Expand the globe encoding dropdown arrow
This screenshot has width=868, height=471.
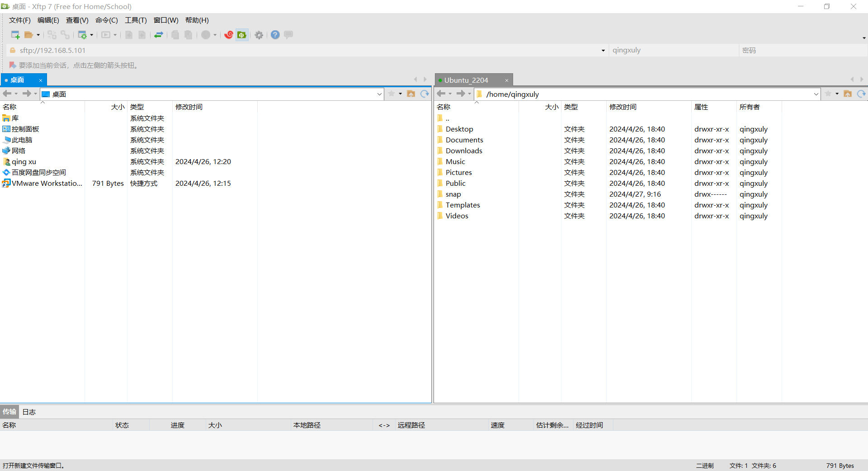pos(215,35)
